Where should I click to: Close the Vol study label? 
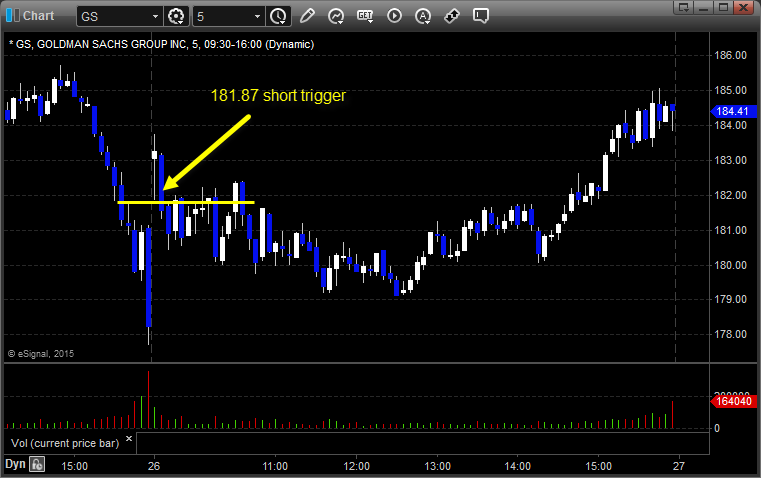tap(129, 439)
